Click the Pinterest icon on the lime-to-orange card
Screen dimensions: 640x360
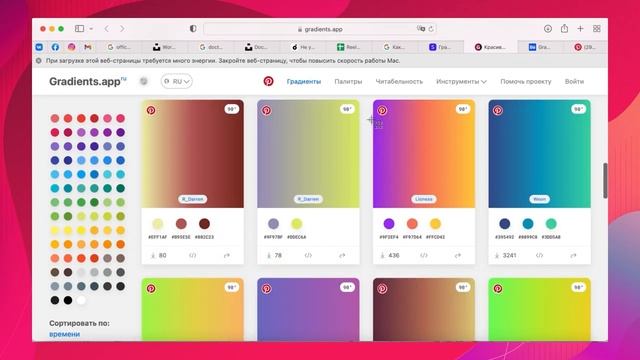pos(151,289)
